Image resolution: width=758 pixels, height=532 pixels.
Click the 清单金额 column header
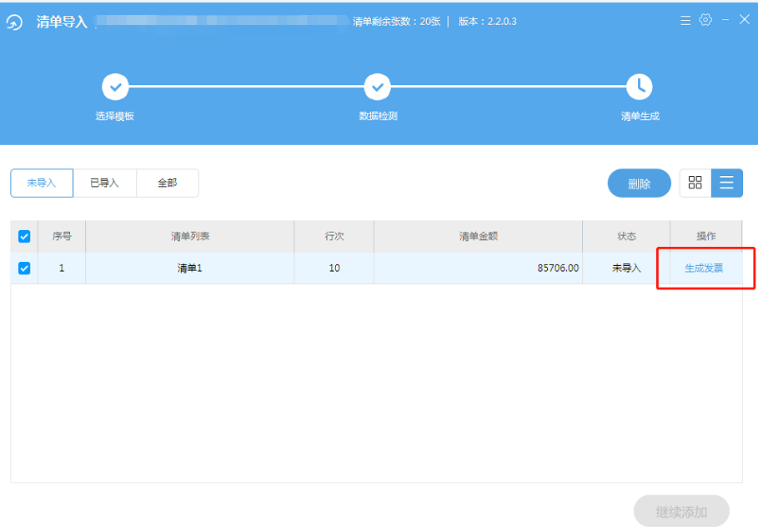pos(478,237)
